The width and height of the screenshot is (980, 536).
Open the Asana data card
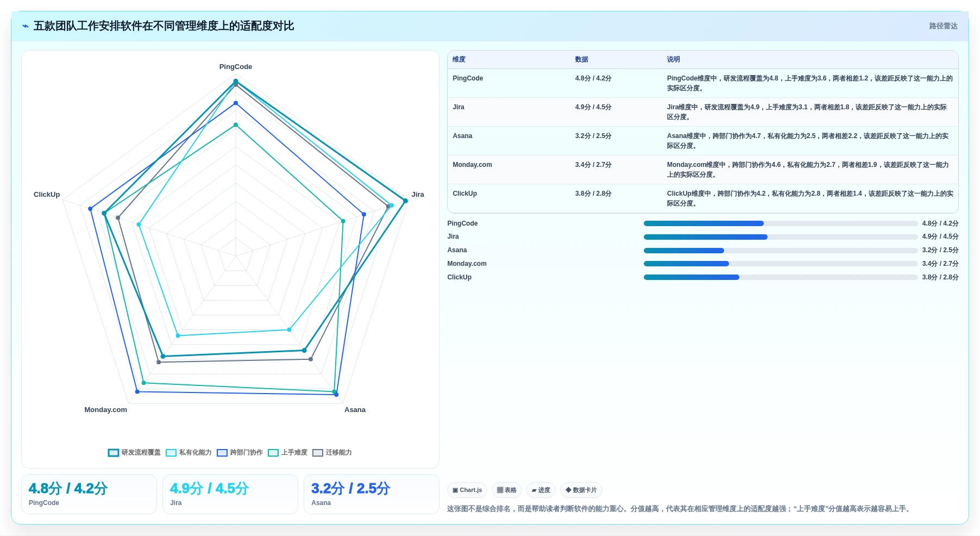372,494
